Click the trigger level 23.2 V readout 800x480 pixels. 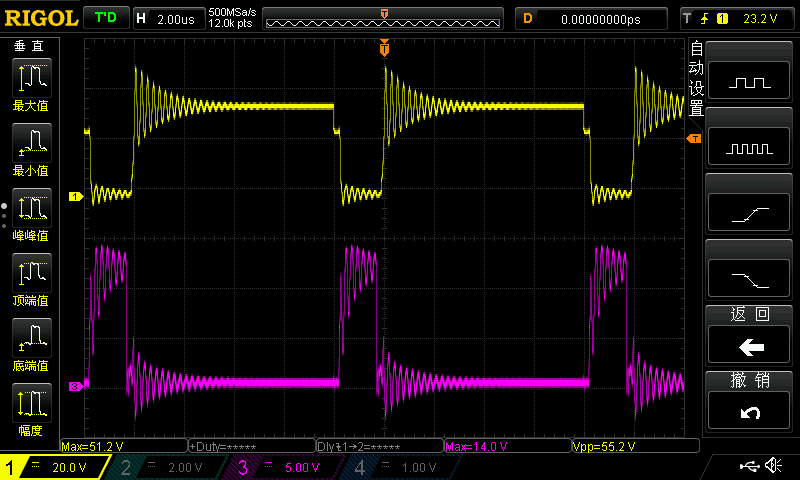click(x=760, y=19)
